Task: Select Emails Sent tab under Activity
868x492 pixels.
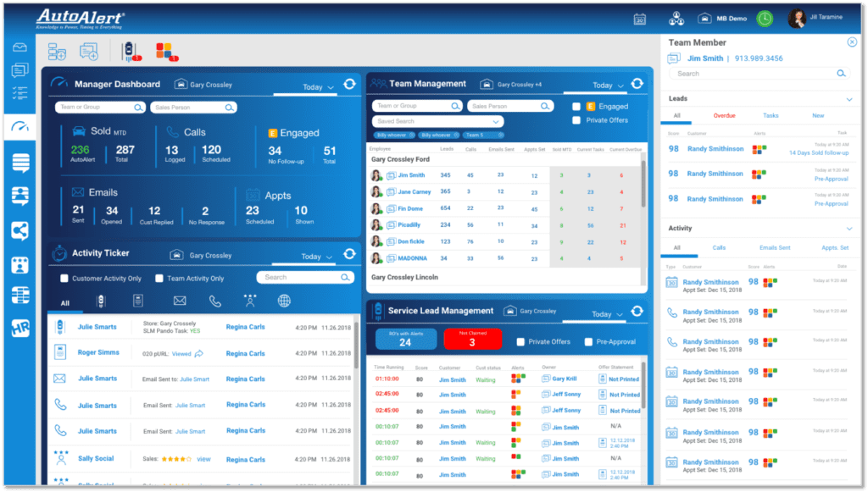Action: pyautogui.click(x=775, y=248)
